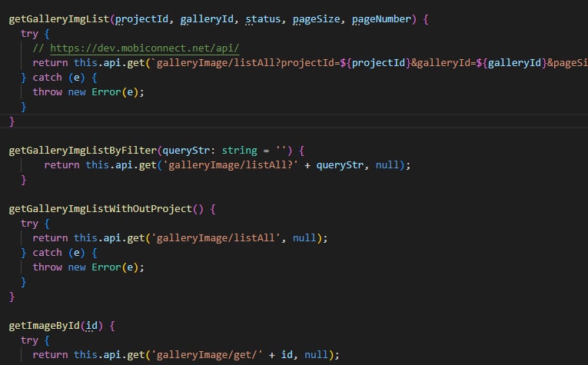Screen dimensions: 588x365
Task: Select the galleryId parameter in getGalleryImgList signature
Action: click(207, 19)
